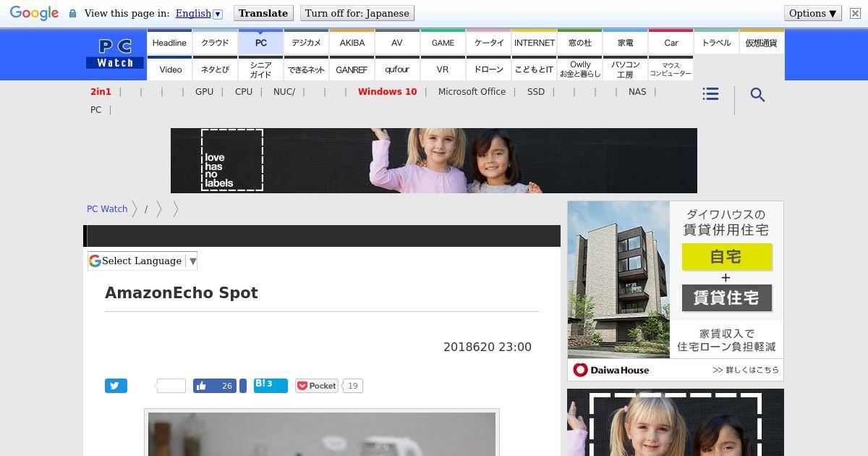Open the ケータイ tab
Screen dimensions: 868x456
point(489,42)
